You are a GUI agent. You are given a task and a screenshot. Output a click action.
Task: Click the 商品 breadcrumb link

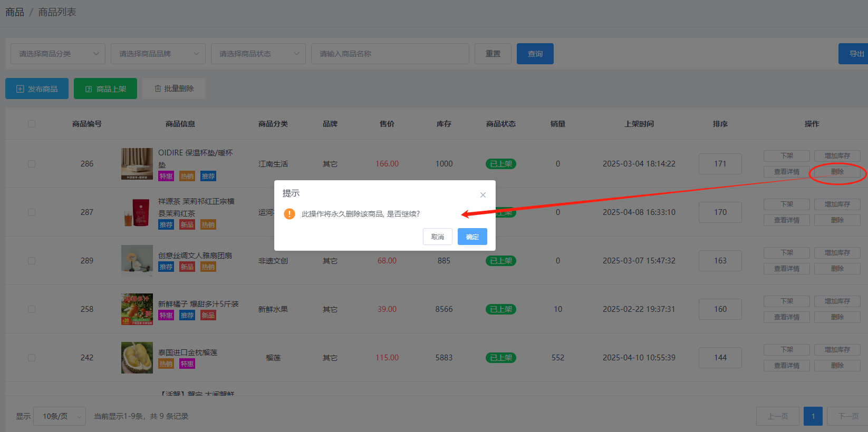tap(15, 12)
